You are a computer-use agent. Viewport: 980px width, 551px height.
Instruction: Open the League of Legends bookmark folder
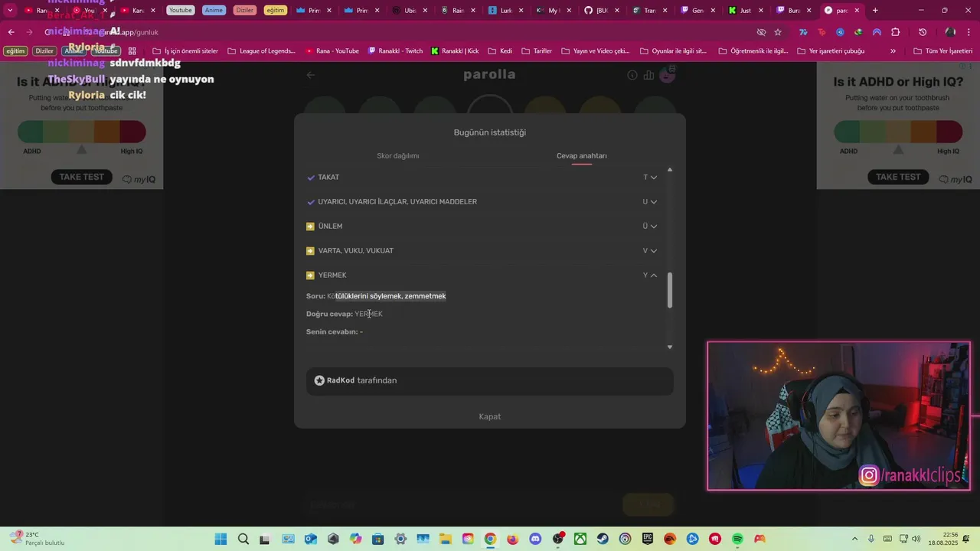[261, 51]
